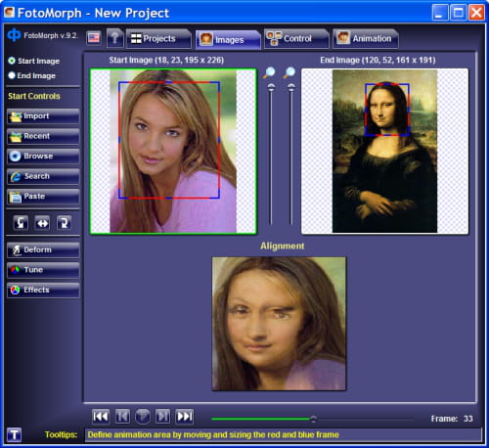Image resolution: width=489 pixels, height=448 pixels.
Task: Click the end image zoom magnifier
Action: [x=289, y=72]
